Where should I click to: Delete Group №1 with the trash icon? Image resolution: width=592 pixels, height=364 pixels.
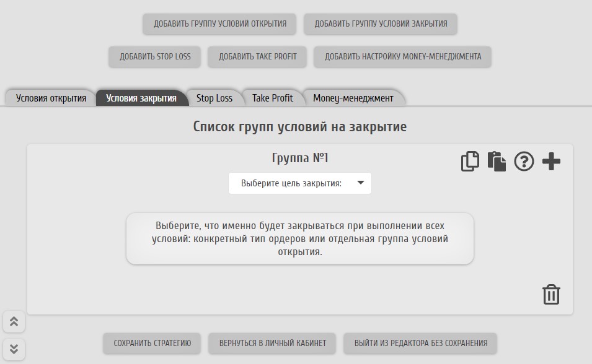coord(551,295)
